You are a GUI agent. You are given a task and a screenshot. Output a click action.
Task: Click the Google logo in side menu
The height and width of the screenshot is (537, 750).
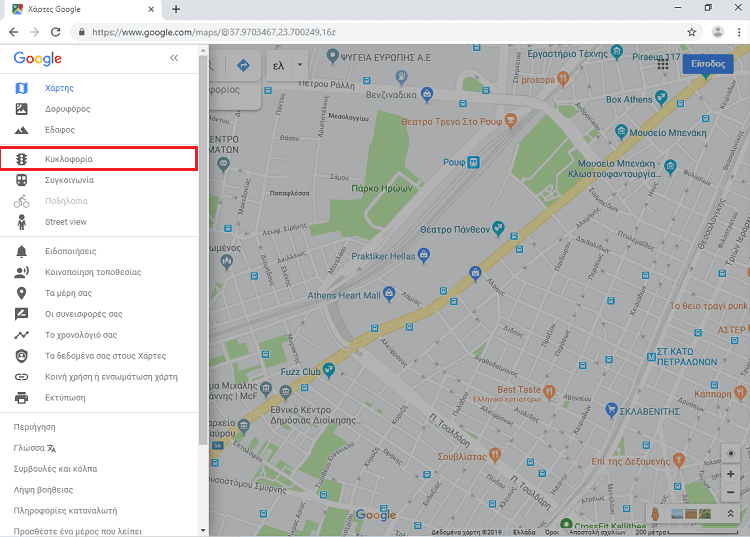(x=37, y=58)
